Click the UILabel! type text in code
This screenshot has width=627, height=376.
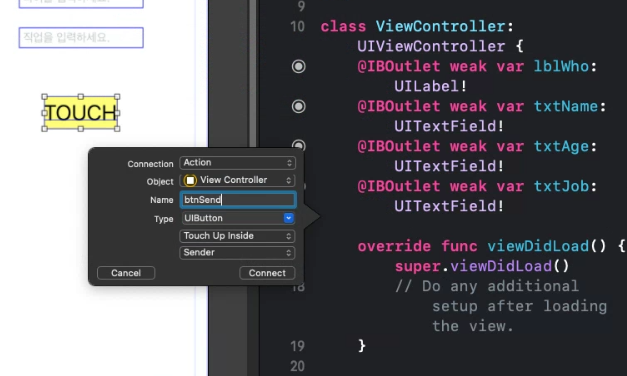(x=431, y=86)
